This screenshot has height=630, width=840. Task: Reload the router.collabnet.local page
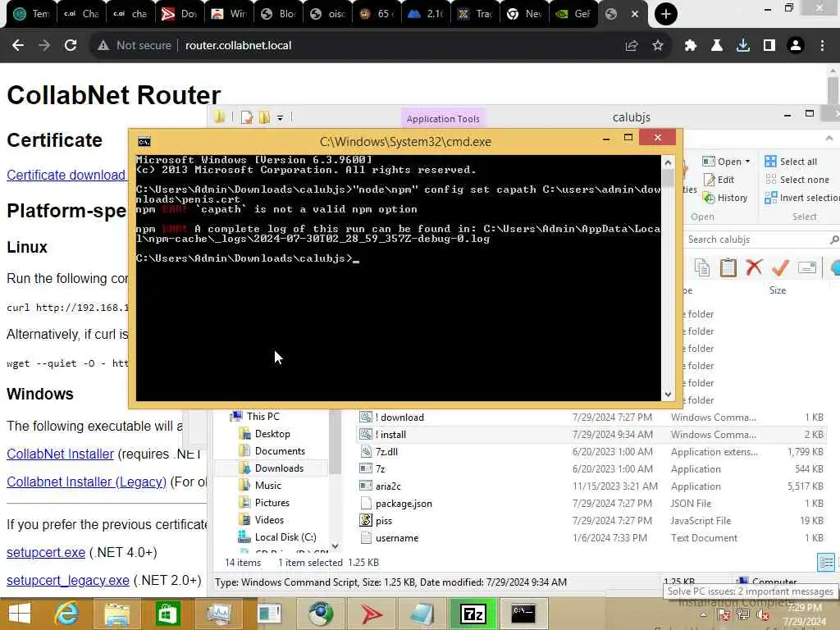71,46
